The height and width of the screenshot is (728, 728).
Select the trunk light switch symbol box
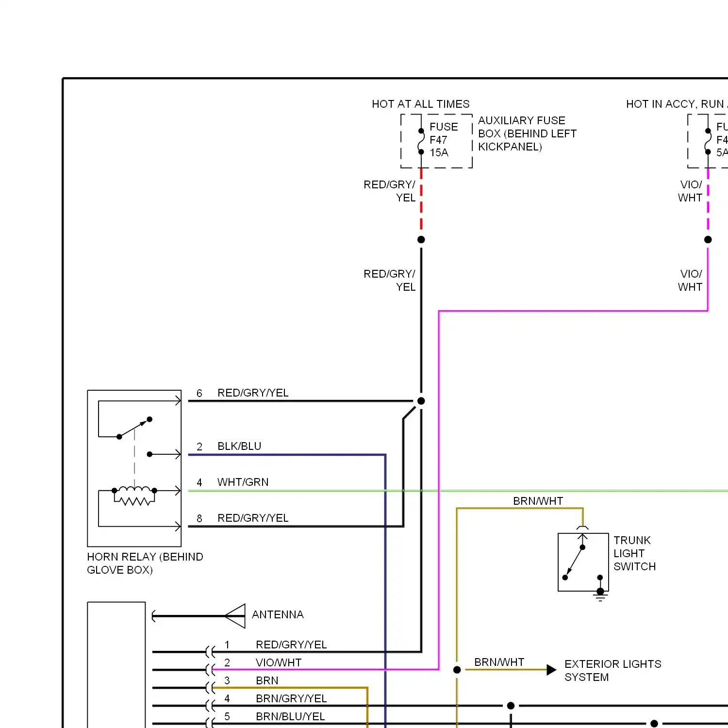(583, 562)
